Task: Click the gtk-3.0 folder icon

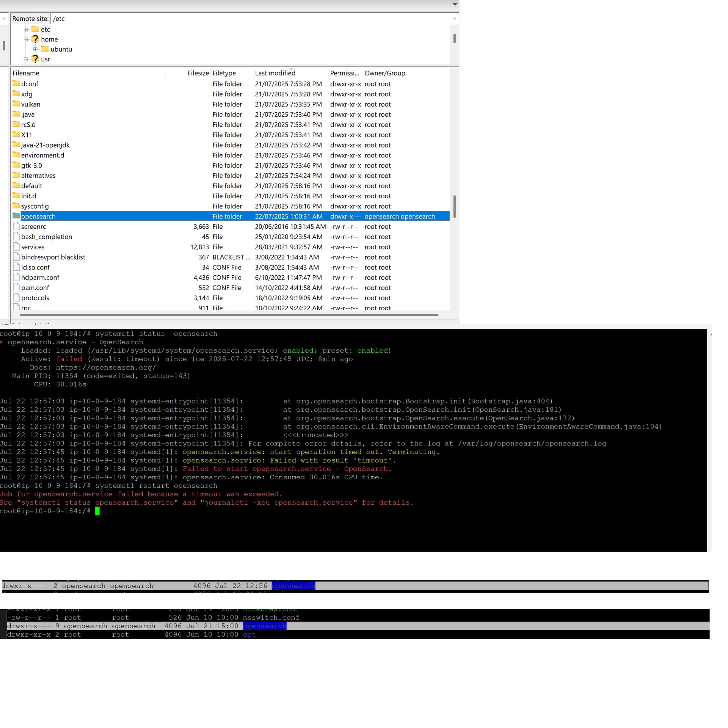Action: tap(16, 165)
